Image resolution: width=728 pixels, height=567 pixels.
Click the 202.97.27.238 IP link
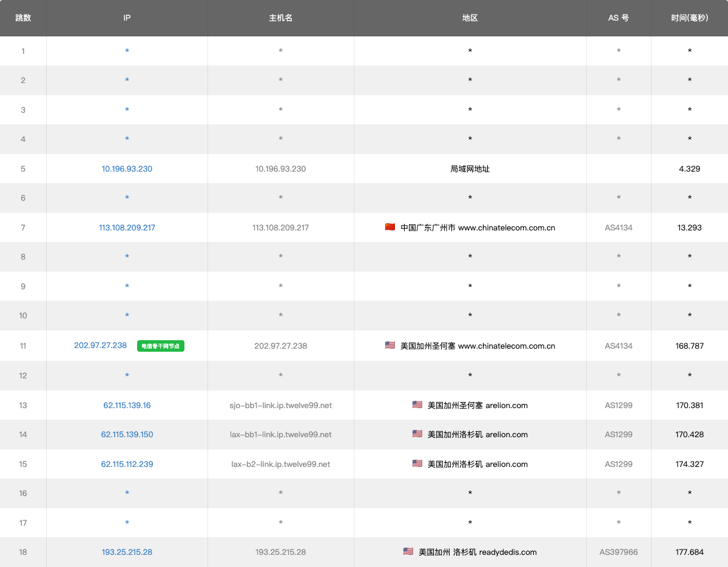point(101,346)
